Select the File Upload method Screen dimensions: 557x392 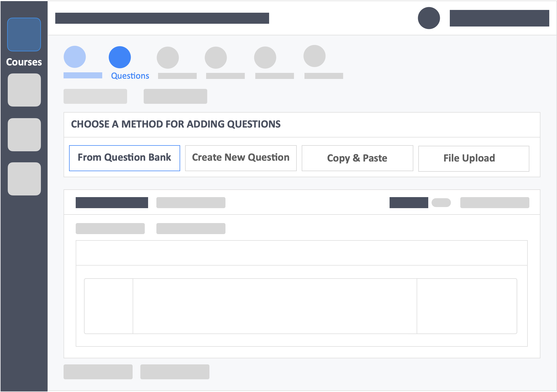(474, 159)
